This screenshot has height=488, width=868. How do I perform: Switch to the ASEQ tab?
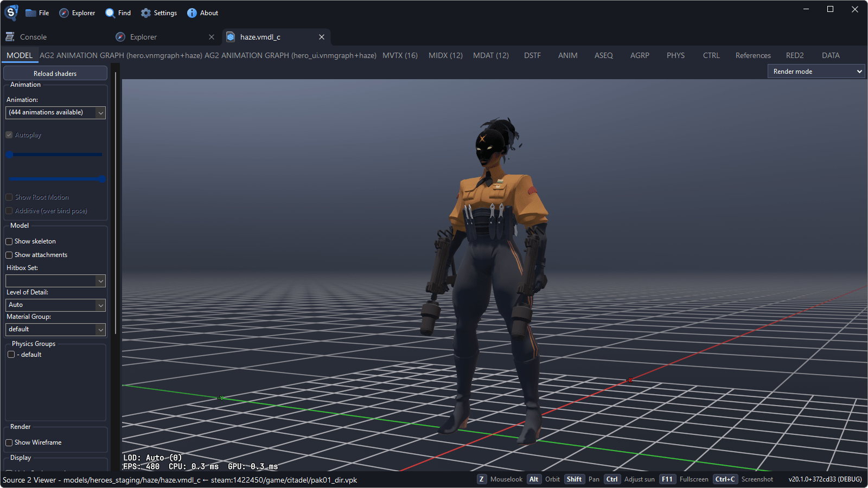(x=604, y=55)
